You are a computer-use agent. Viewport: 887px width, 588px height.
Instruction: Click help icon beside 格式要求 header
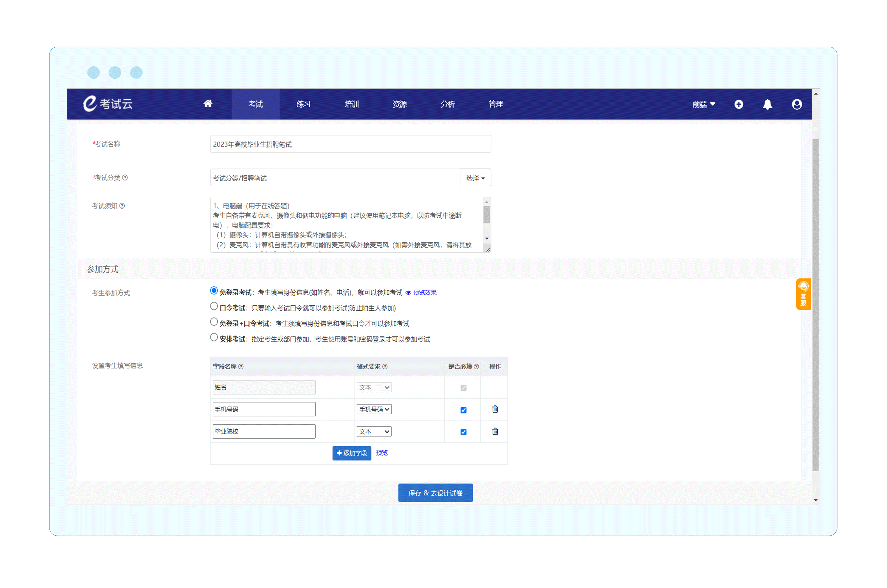385,366
